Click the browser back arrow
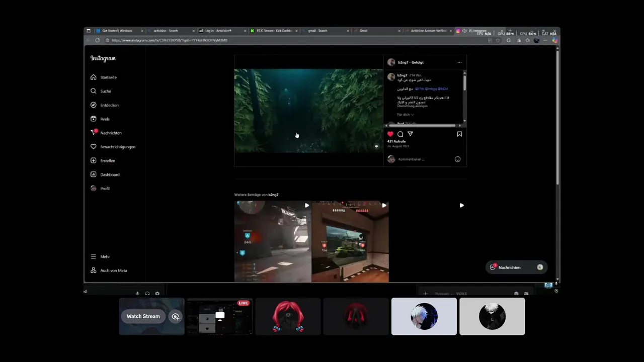Screen dimensions: 644x362 89,40
